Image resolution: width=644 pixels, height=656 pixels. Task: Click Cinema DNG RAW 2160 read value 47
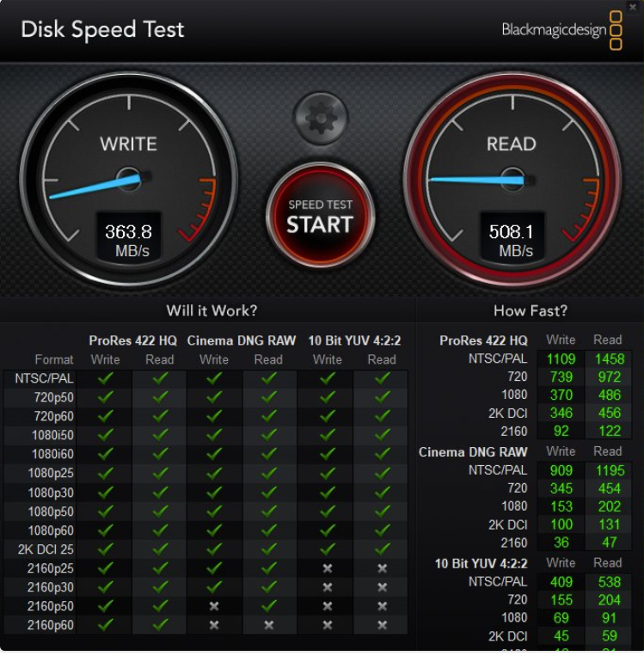tap(607, 543)
